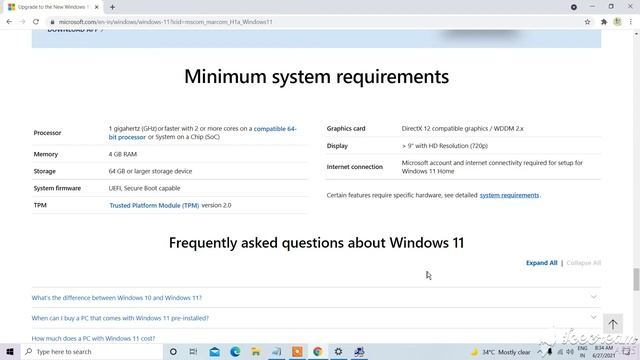Click Expand All for the FAQs
The width and height of the screenshot is (640, 360).
tap(541, 263)
